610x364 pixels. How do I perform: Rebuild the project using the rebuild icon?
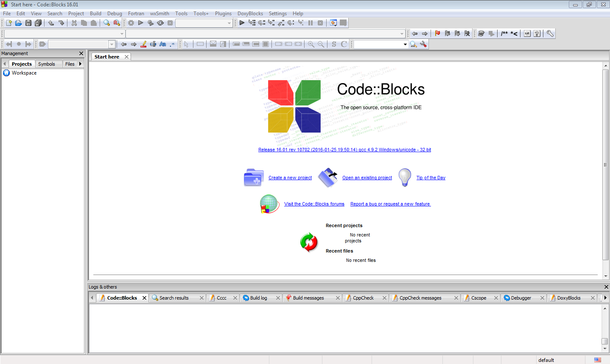tap(160, 23)
